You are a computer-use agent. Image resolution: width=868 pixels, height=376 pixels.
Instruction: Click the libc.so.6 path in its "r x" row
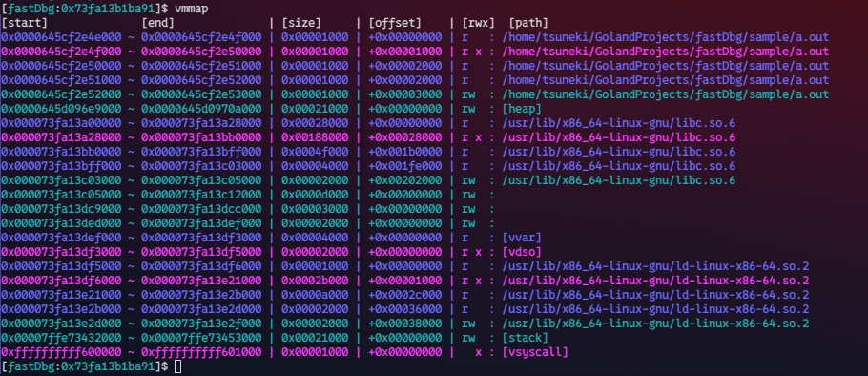[x=619, y=137]
